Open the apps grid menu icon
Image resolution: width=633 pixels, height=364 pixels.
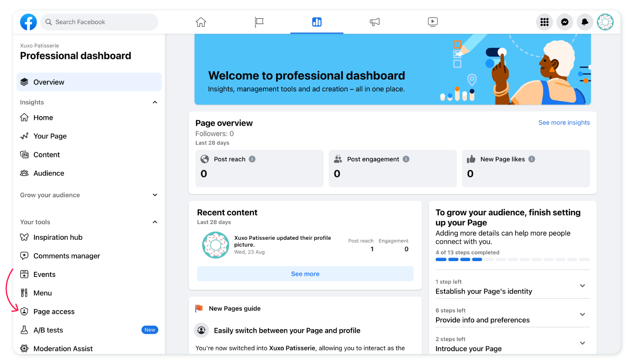[x=544, y=22]
